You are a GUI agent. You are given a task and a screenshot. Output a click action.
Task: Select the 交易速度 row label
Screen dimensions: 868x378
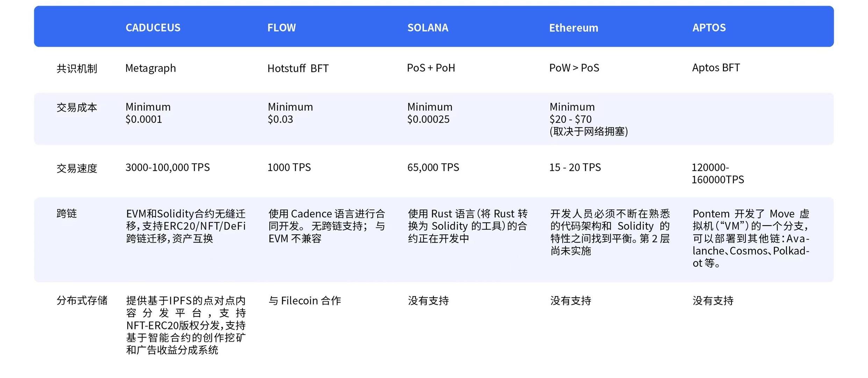pyautogui.click(x=77, y=168)
